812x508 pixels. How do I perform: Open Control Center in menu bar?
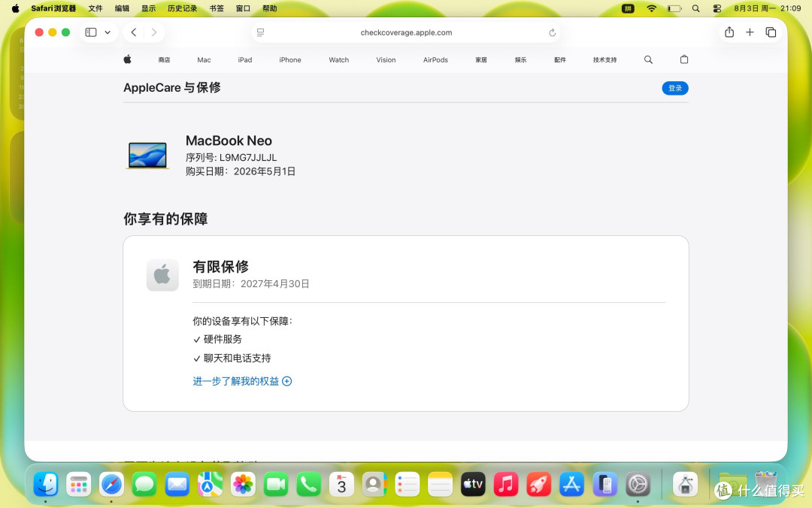pyautogui.click(x=717, y=8)
